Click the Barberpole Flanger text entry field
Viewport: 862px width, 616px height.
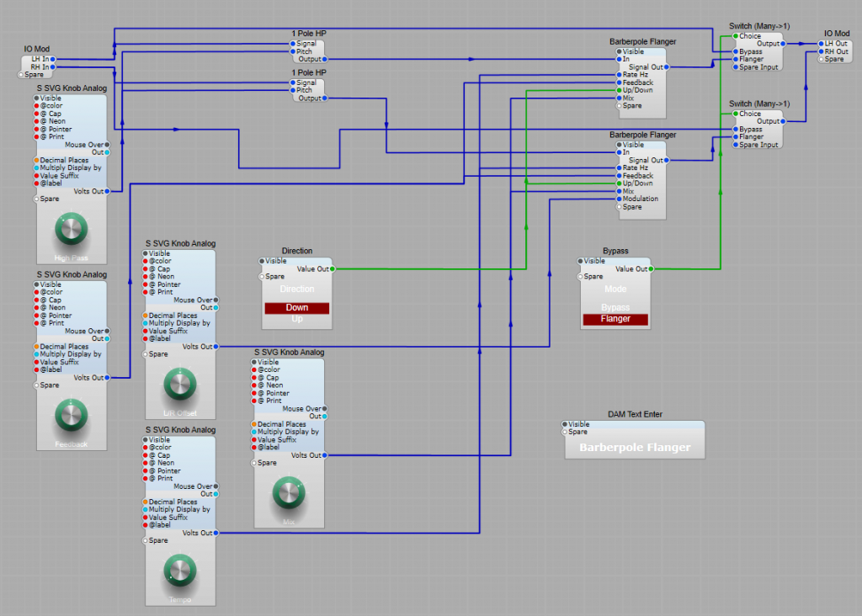(x=635, y=448)
